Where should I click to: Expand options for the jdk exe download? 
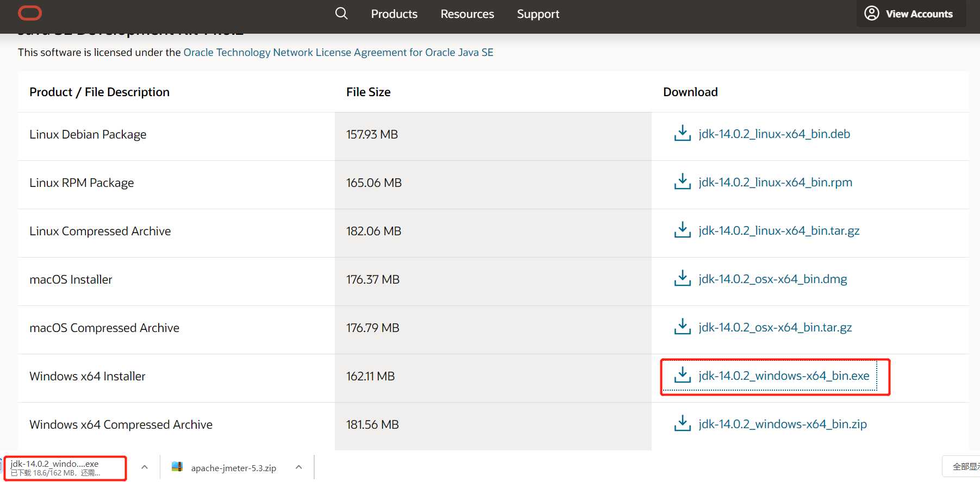point(145,467)
